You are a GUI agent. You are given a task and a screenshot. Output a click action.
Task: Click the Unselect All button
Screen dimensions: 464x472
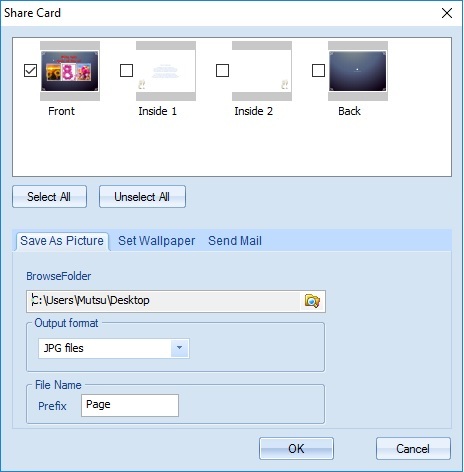pos(142,197)
